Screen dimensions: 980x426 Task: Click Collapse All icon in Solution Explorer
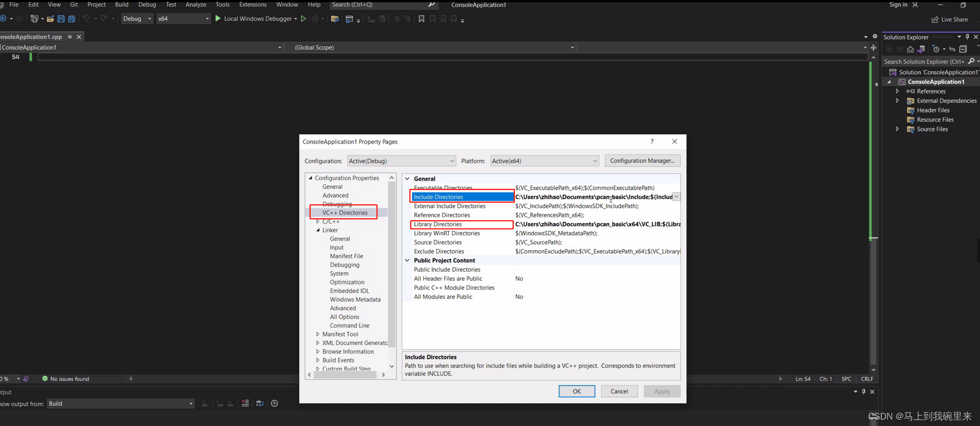(963, 49)
